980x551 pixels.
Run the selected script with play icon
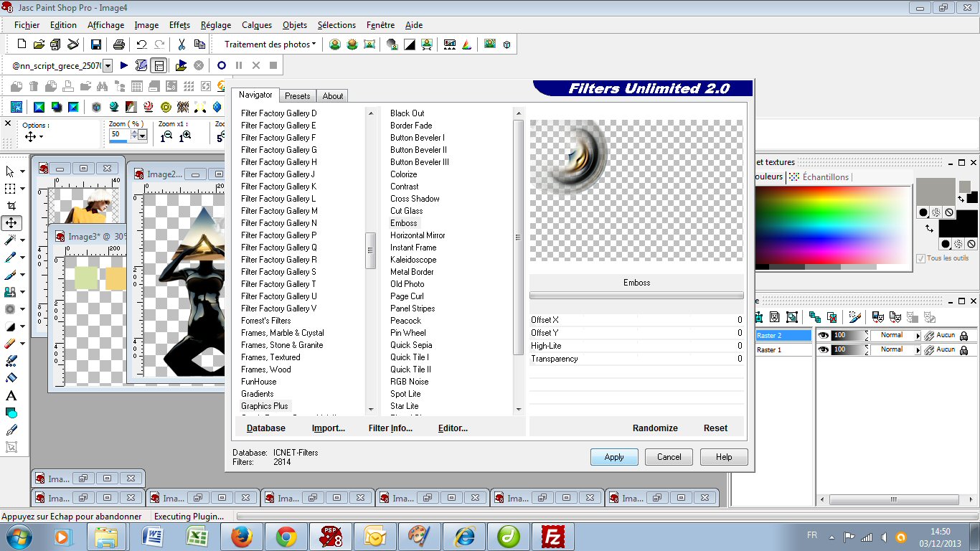tap(124, 65)
